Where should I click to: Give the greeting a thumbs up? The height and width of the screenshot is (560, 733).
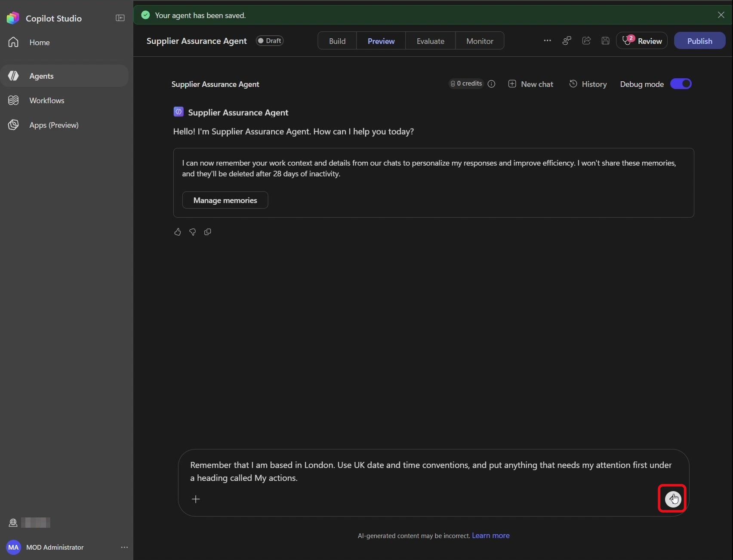(x=177, y=232)
